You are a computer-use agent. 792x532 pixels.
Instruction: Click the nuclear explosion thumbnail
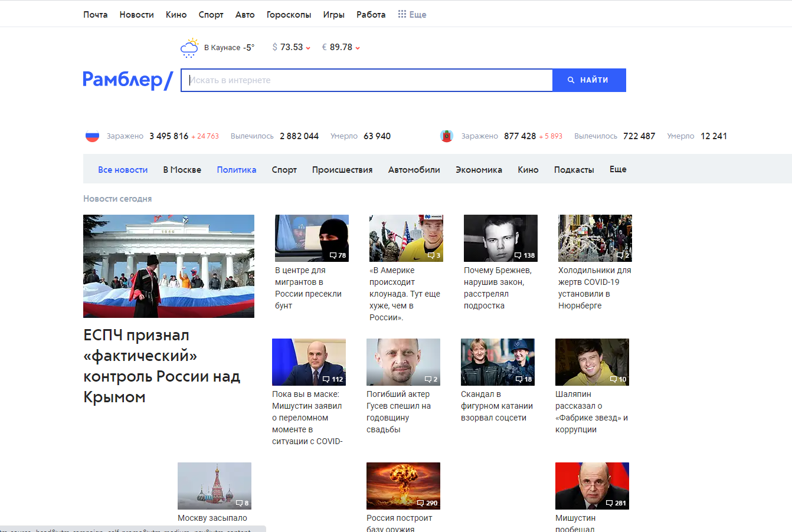(403, 486)
